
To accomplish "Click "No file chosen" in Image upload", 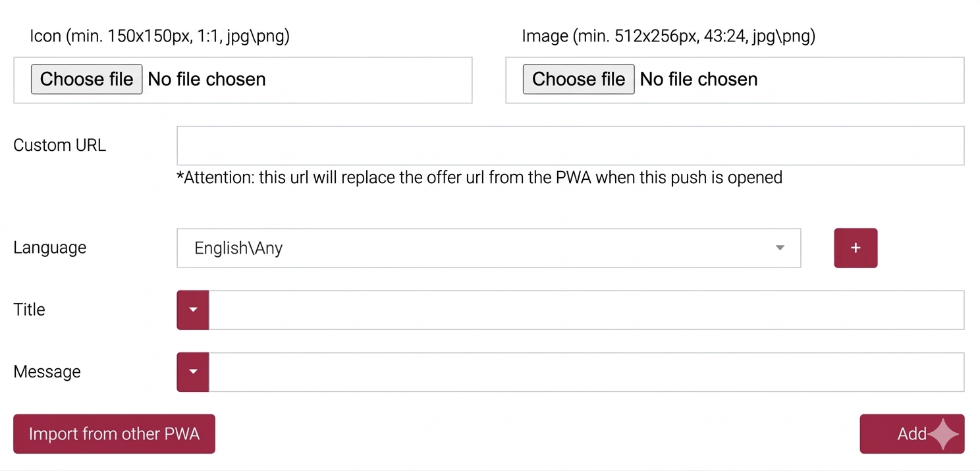I will click(699, 80).
